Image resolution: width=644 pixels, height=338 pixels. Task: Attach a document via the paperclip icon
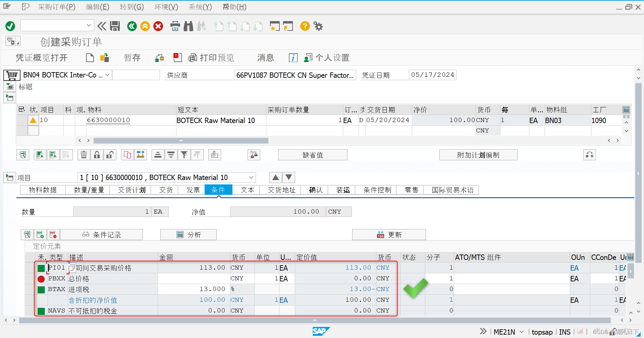214,155
